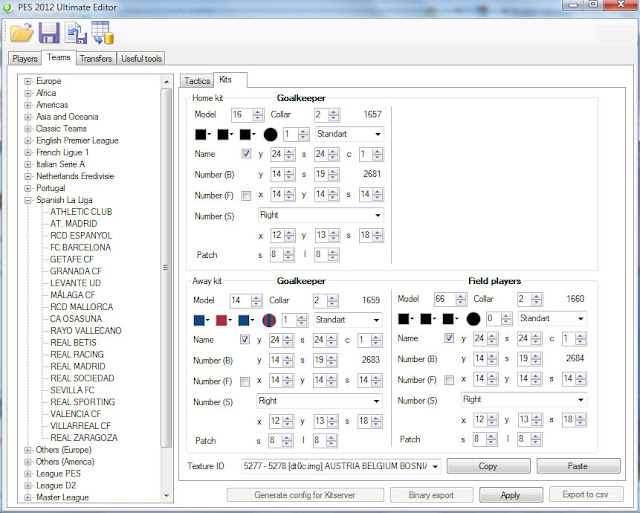Select the Teams tab
Screen dimensions: 640x513
click(59, 58)
